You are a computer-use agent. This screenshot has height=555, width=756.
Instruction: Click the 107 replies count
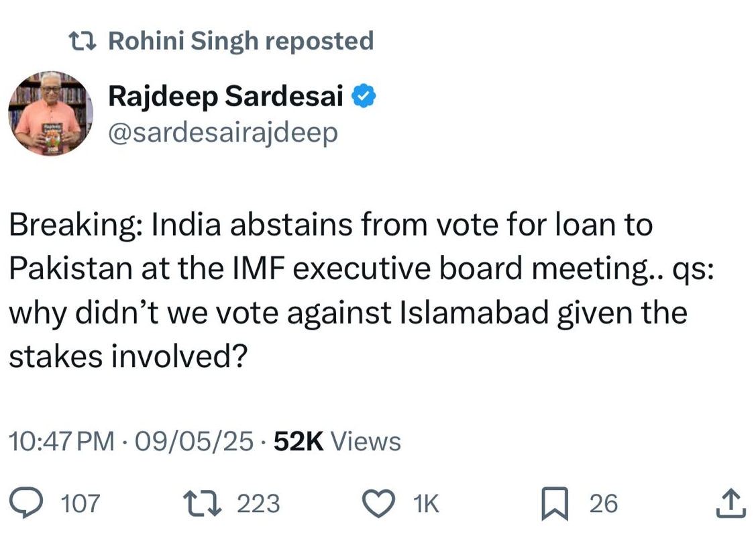click(80, 504)
